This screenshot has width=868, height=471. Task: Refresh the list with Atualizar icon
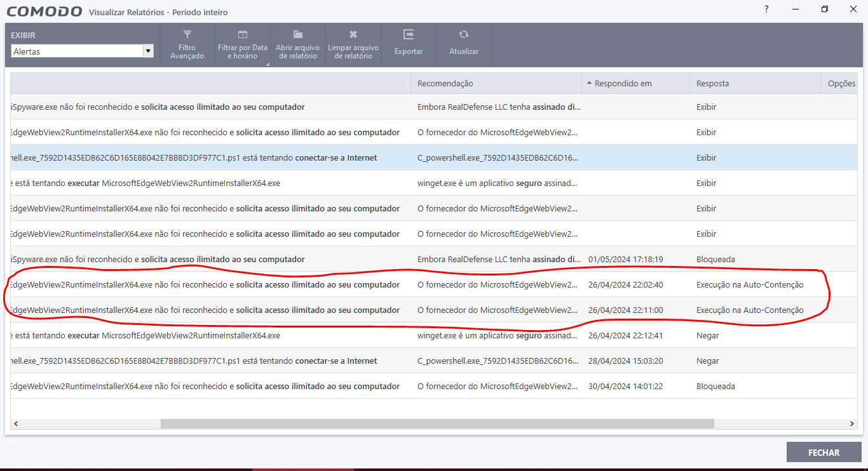click(464, 35)
